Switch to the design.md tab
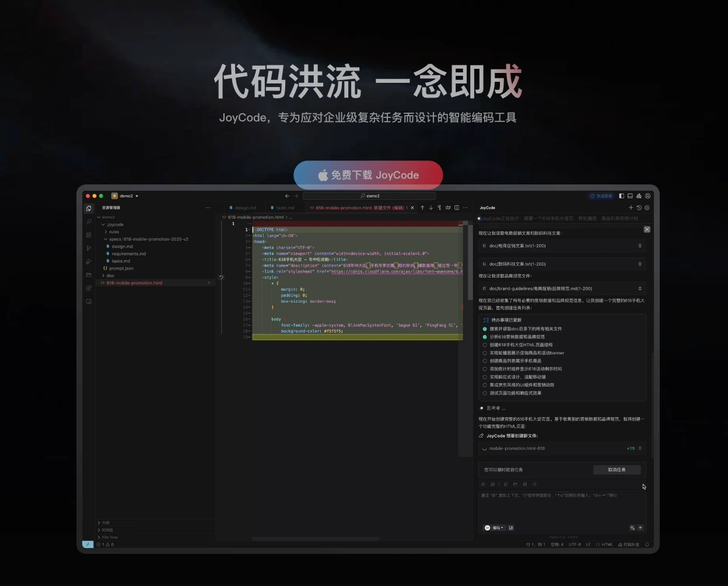This screenshot has width=728, height=586. coord(246,208)
